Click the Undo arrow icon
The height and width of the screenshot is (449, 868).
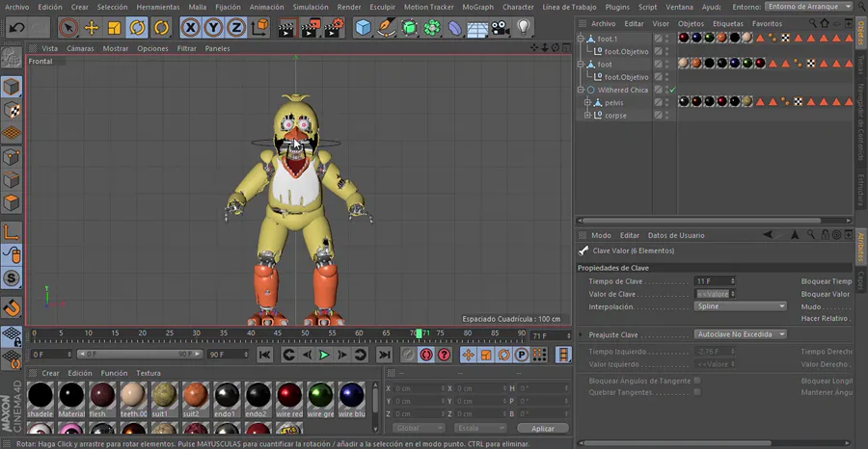click(x=16, y=28)
